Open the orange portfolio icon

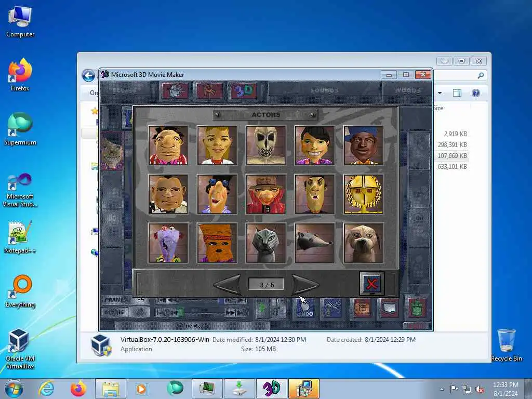point(362,308)
